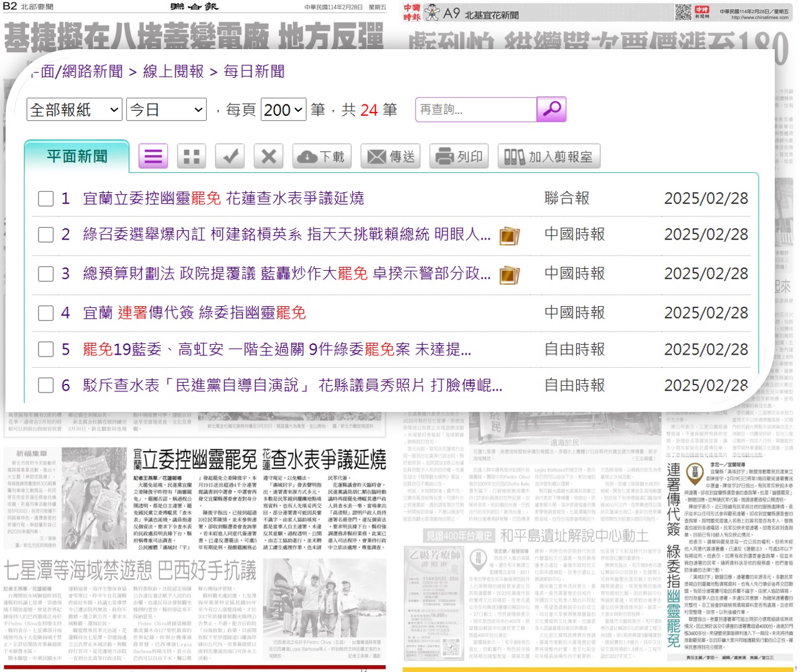Click the select-all checkmark icon

click(230, 156)
